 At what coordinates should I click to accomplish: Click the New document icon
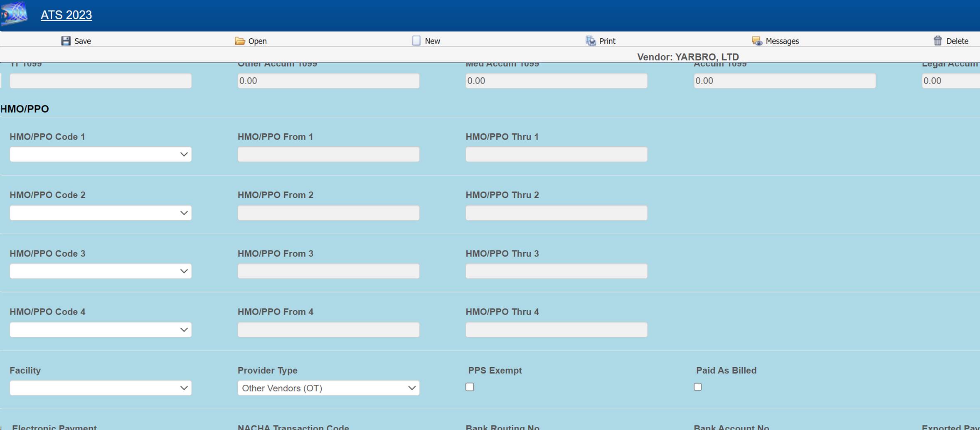point(416,40)
